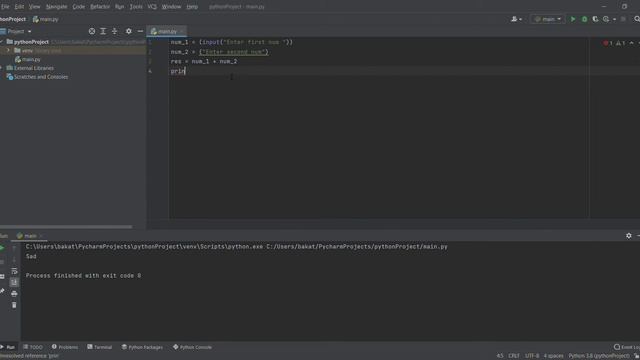Click the Python 3.8 interpreter in status bar
The width and height of the screenshot is (640, 360).
(599, 356)
